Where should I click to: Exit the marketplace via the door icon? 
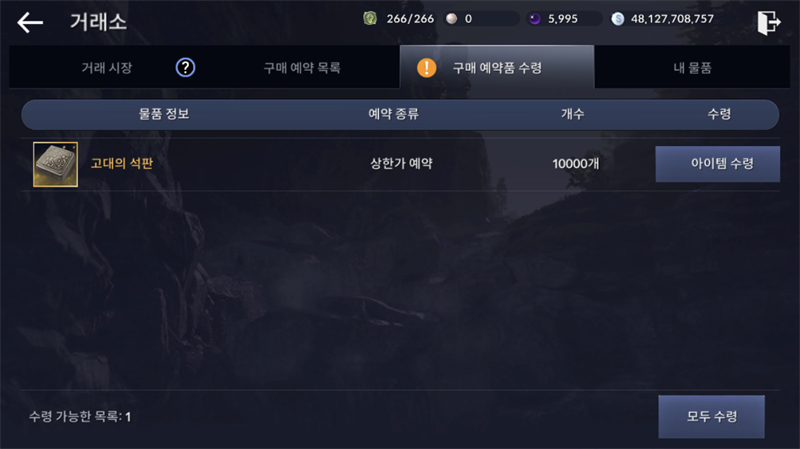[768, 22]
